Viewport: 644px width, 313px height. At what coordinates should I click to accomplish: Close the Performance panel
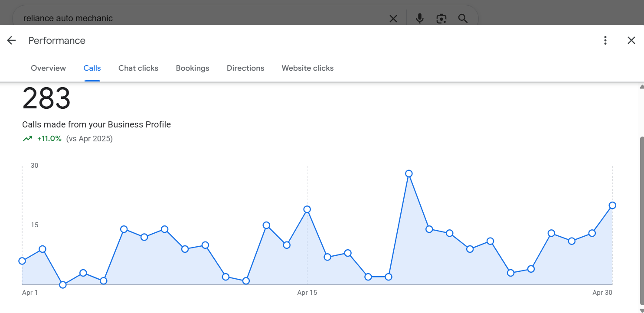(x=631, y=40)
